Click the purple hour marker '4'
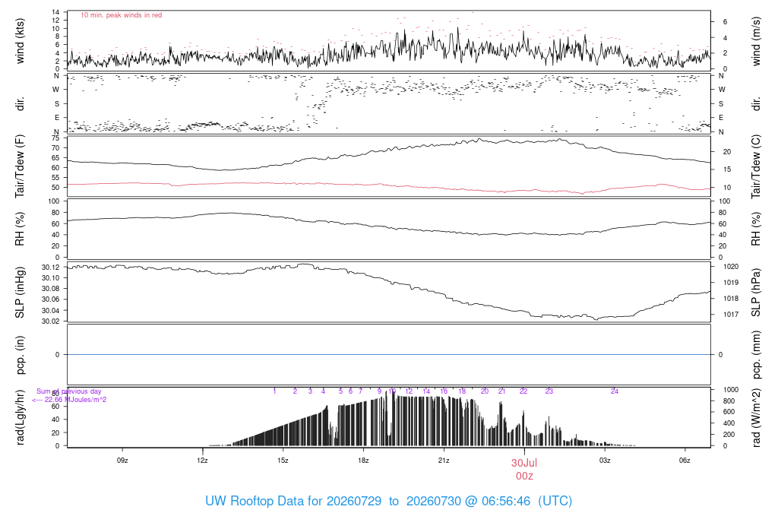 pos(323,391)
